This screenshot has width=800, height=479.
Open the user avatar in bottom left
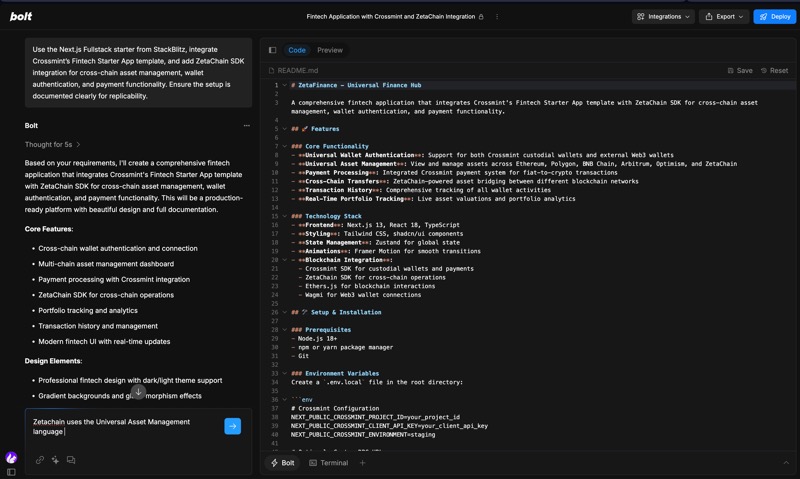[x=11, y=457]
